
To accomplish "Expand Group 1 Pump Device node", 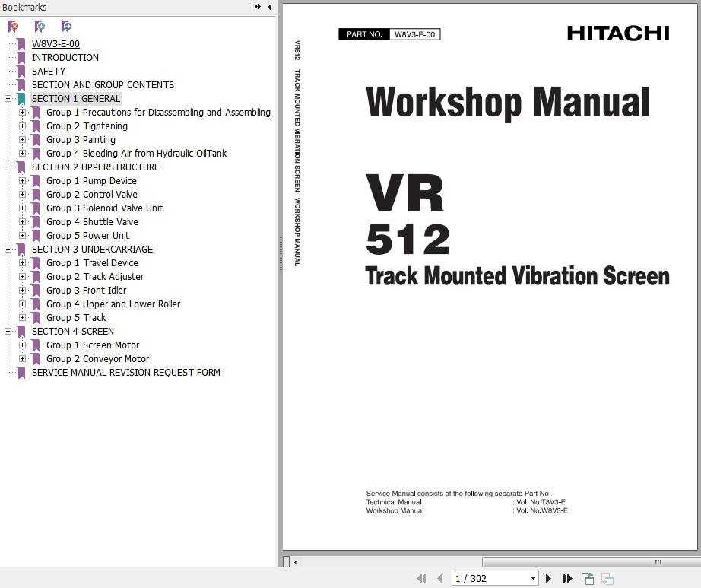I will [x=22, y=180].
